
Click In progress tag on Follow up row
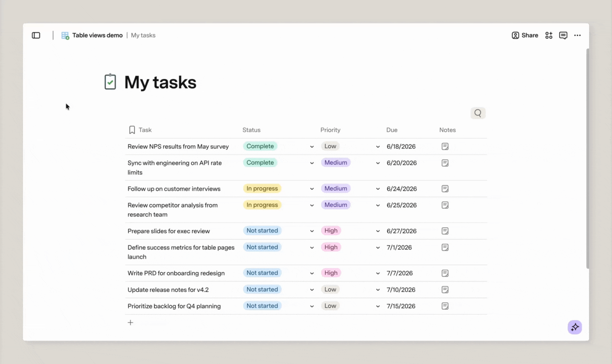click(262, 188)
